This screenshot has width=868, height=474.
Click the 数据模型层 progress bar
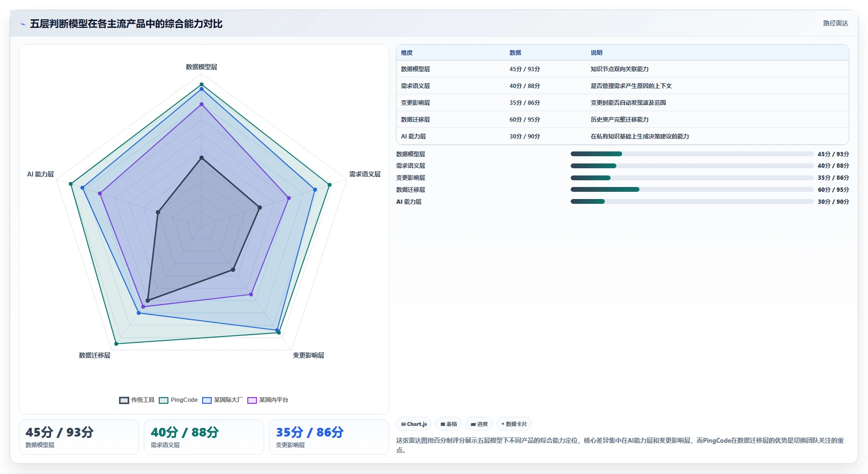(692, 154)
